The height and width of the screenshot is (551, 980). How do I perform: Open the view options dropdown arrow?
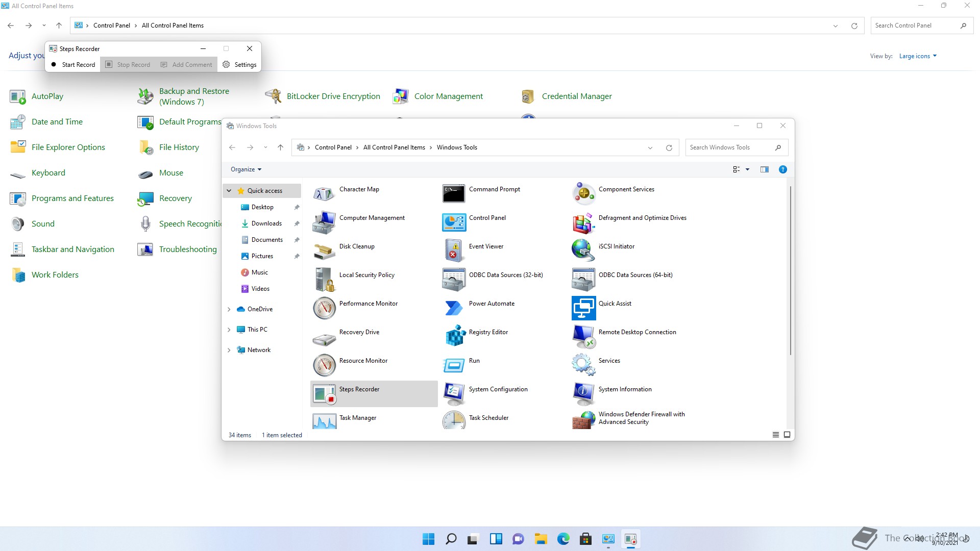pyautogui.click(x=748, y=169)
